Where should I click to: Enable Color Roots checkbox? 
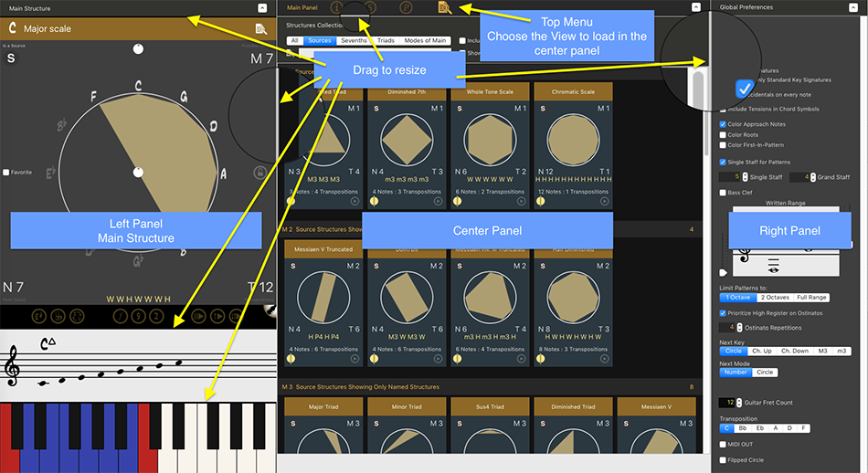tap(723, 135)
